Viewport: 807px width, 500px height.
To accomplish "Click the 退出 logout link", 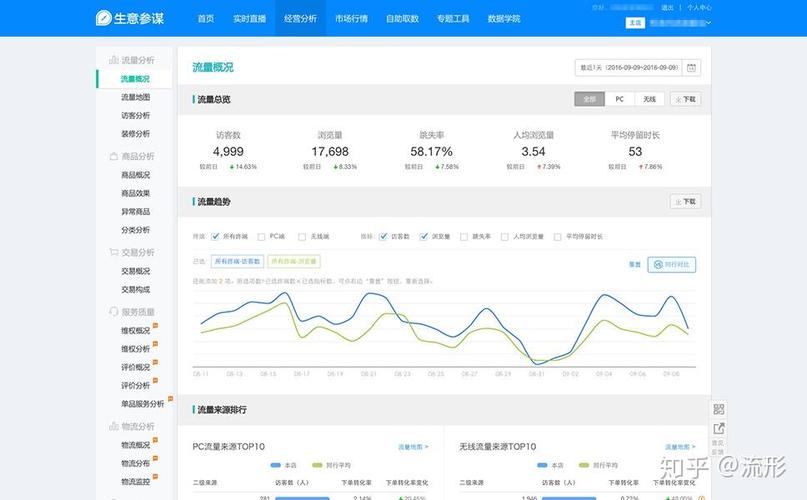I will coord(667,8).
